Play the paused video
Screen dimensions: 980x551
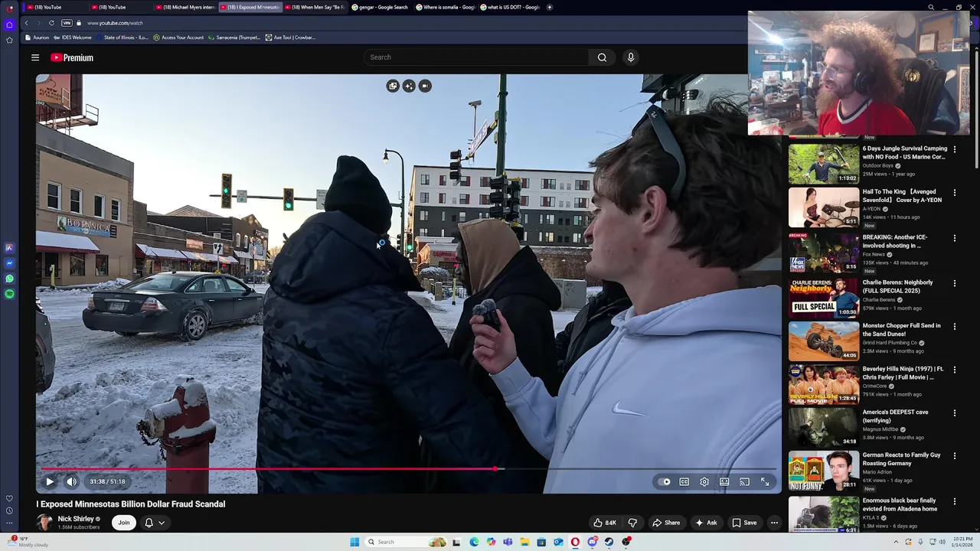tap(50, 481)
